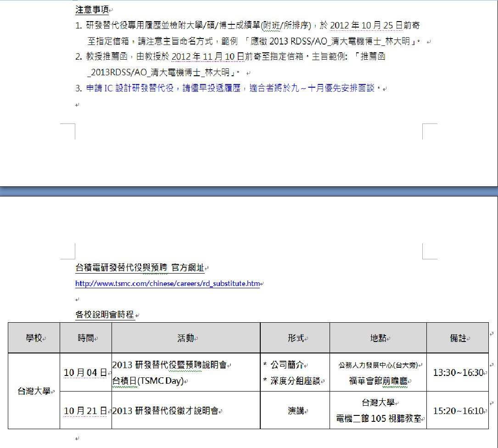Select the 活動 table header cell
The image size is (498, 448).
(186, 338)
